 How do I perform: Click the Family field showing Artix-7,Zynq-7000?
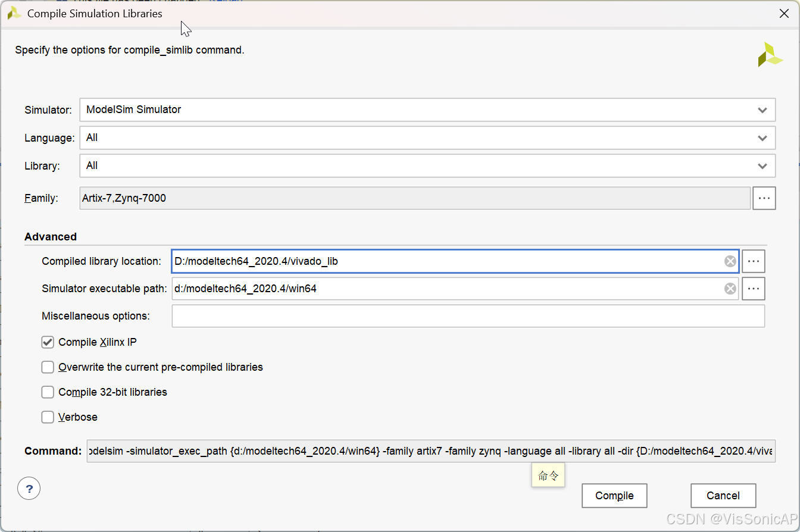tap(415, 198)
